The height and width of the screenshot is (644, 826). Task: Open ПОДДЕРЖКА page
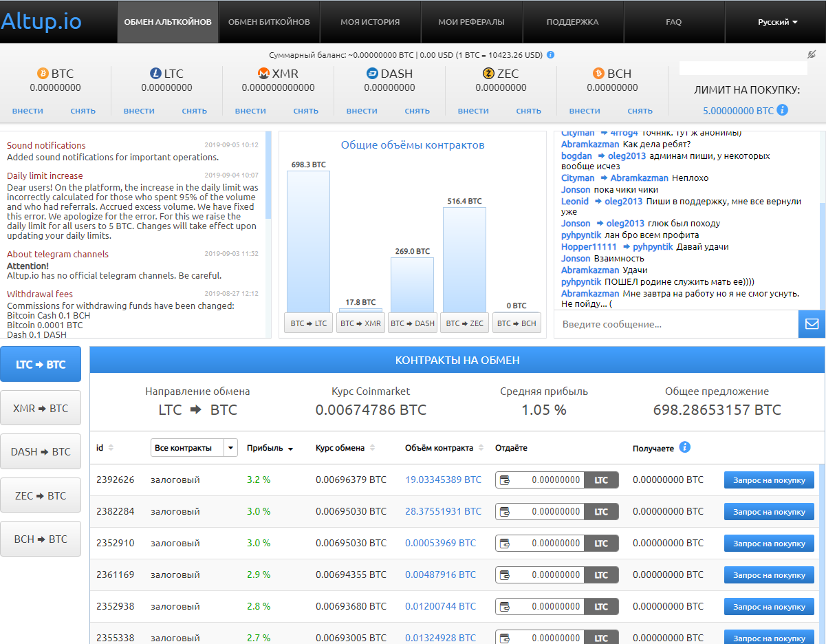pyautogui.click(x=573, y=22)
